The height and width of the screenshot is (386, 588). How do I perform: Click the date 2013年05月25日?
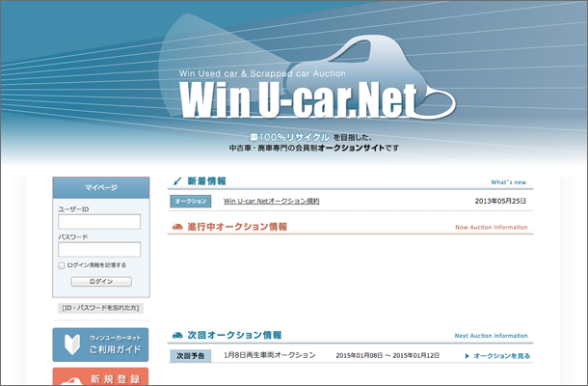click(500, 202)
